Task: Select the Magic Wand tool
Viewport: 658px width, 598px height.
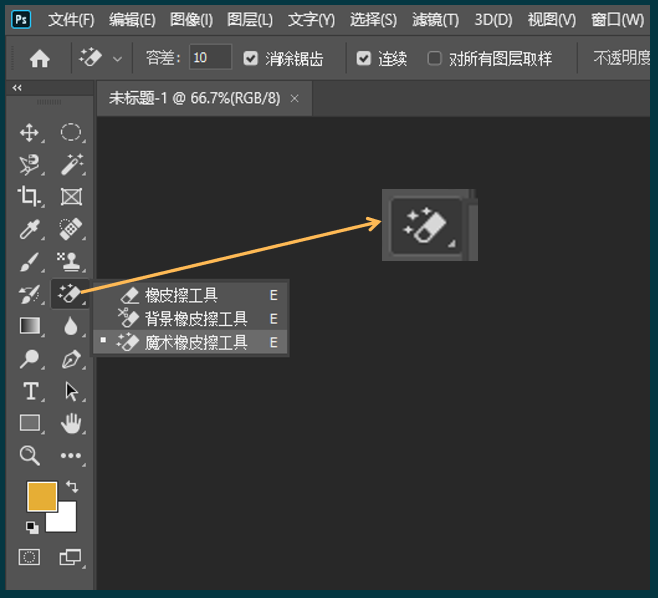Action: (70, 165)
